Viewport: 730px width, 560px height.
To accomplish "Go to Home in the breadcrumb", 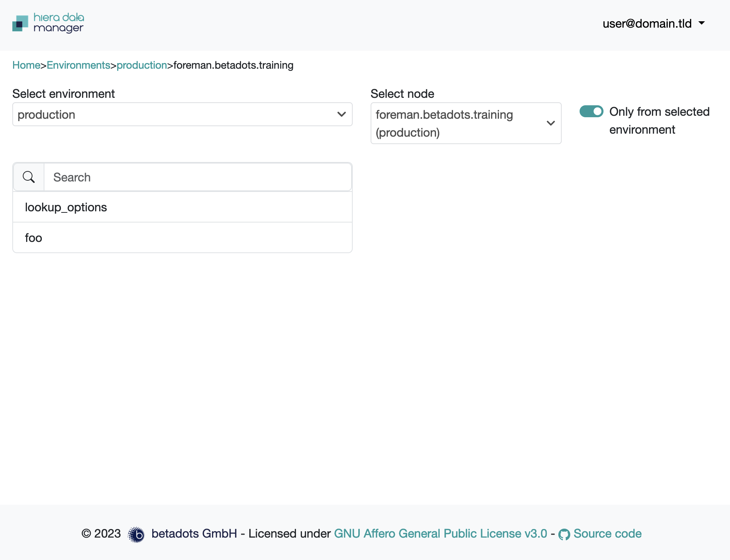I will (x=26, y=65).
